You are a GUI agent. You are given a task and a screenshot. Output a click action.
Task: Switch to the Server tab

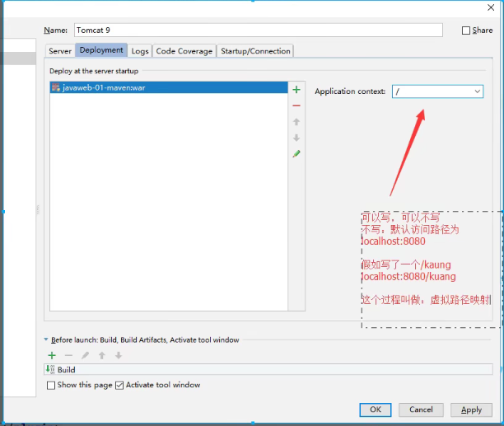click(x=60, y=51)
